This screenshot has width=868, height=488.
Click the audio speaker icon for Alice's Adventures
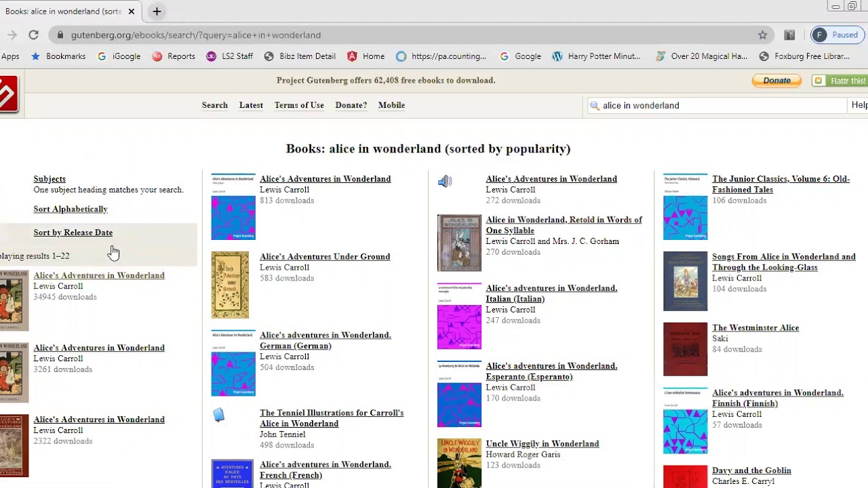[x=445, y=181]
